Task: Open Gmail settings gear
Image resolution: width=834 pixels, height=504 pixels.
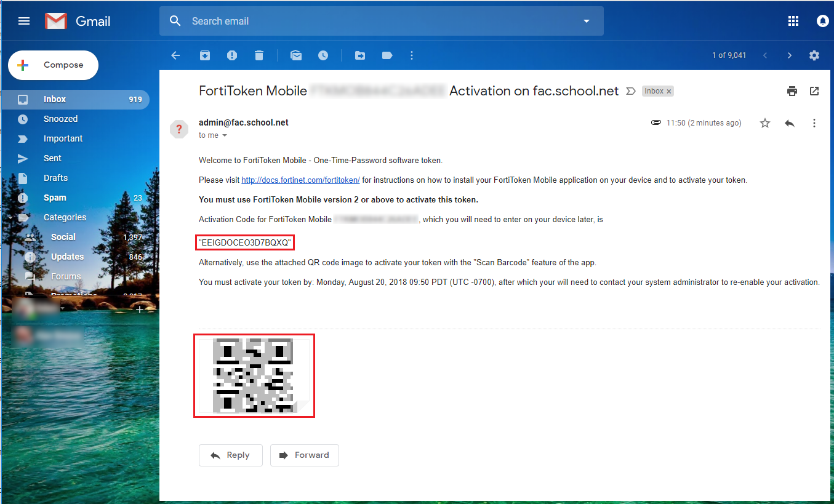Action: pyautogui.click(x=814, y=55)
